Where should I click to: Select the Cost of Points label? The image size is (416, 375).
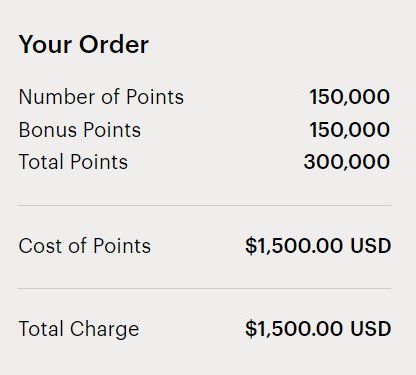pos(85,246)
